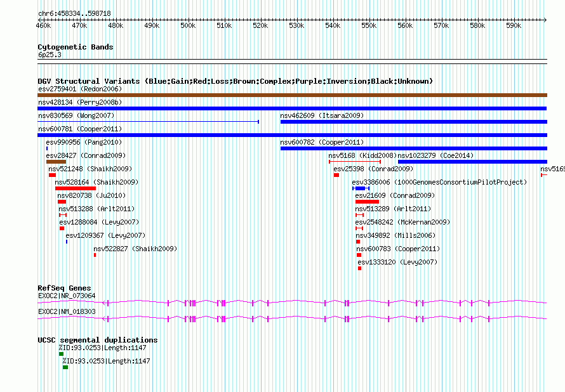Select the 6p25.3 band label
Image resolution: width=565 pixels, height=392 pixels.
point(50,55)
